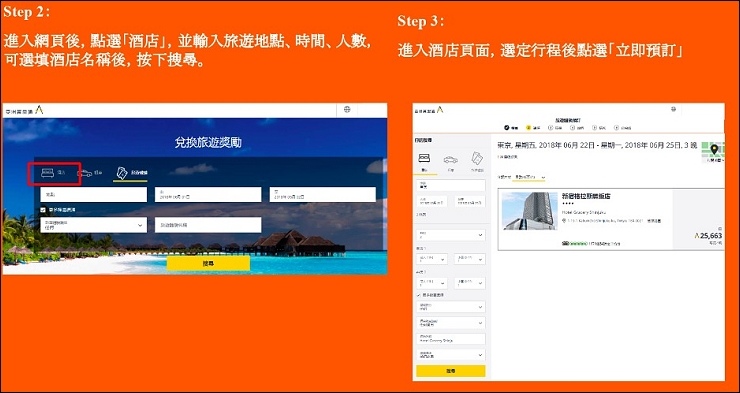Open the Hotel Gracery Shinjuku title link
Viewport: 740px width, 393px height.
click(586, 196)
